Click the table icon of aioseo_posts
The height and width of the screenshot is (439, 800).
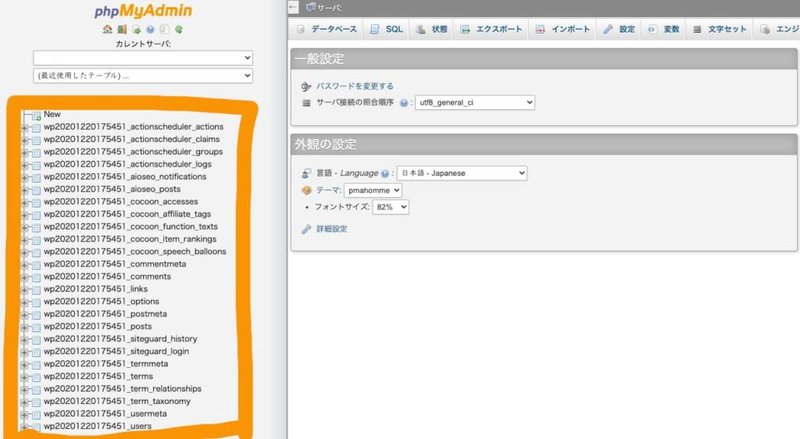(36, 190)
